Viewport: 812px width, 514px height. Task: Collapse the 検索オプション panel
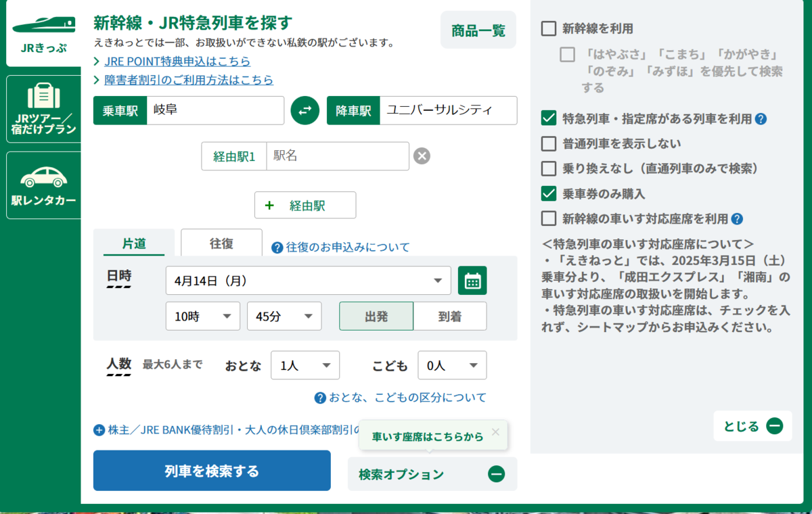(x=432, y=474)
